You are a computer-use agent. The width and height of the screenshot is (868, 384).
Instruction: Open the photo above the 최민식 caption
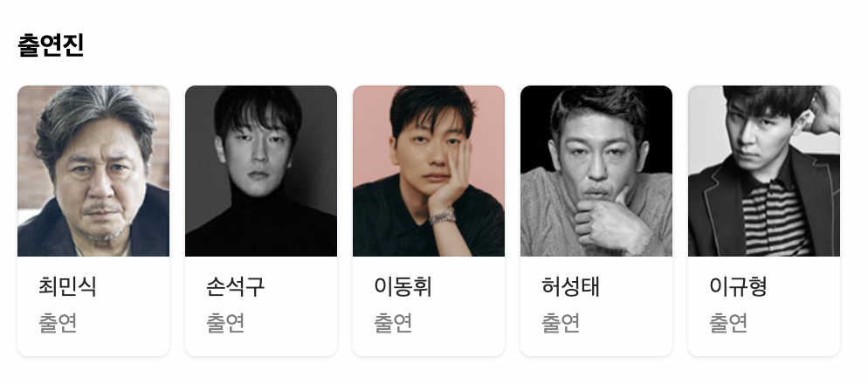coord(93,171)
